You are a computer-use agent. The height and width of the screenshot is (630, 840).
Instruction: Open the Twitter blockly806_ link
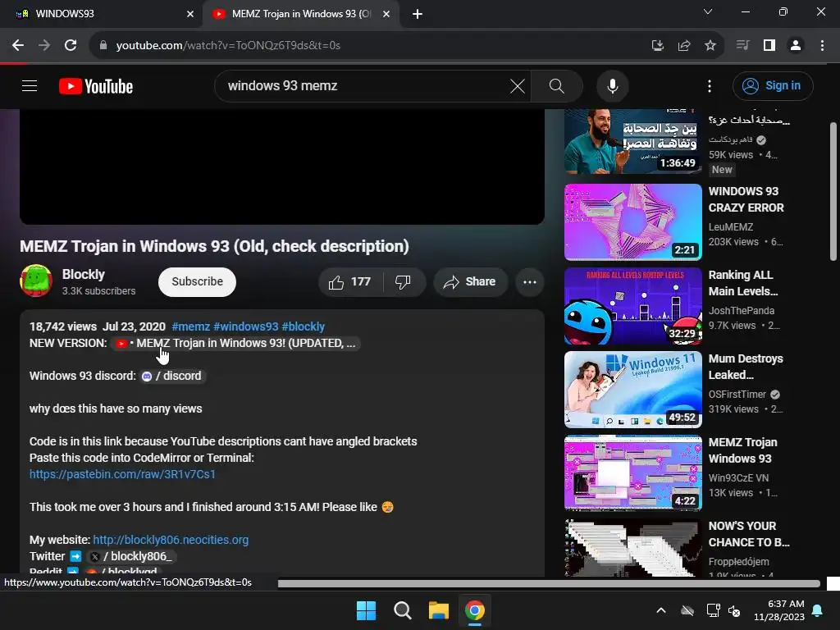pyautogui.click(x=131, y=557)
